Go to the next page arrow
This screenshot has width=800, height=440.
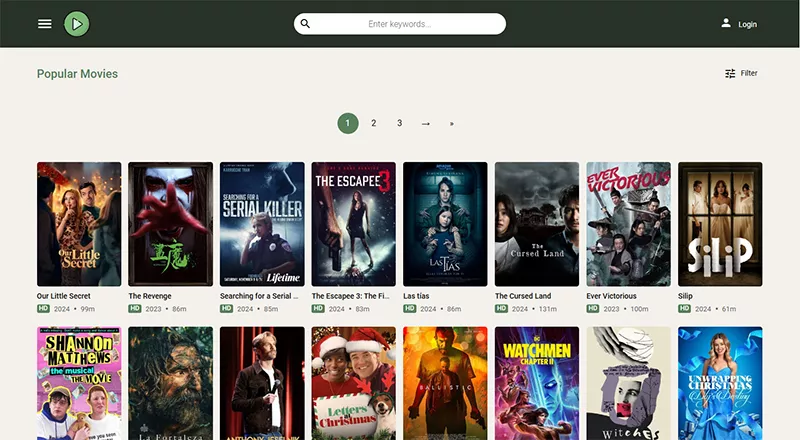tap(426, 124)
